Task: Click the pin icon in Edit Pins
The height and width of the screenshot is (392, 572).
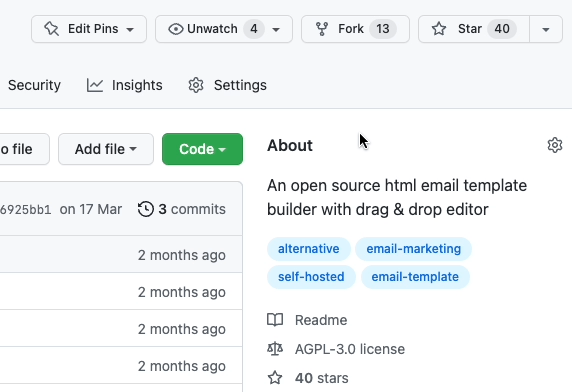Action: point(51,29)
